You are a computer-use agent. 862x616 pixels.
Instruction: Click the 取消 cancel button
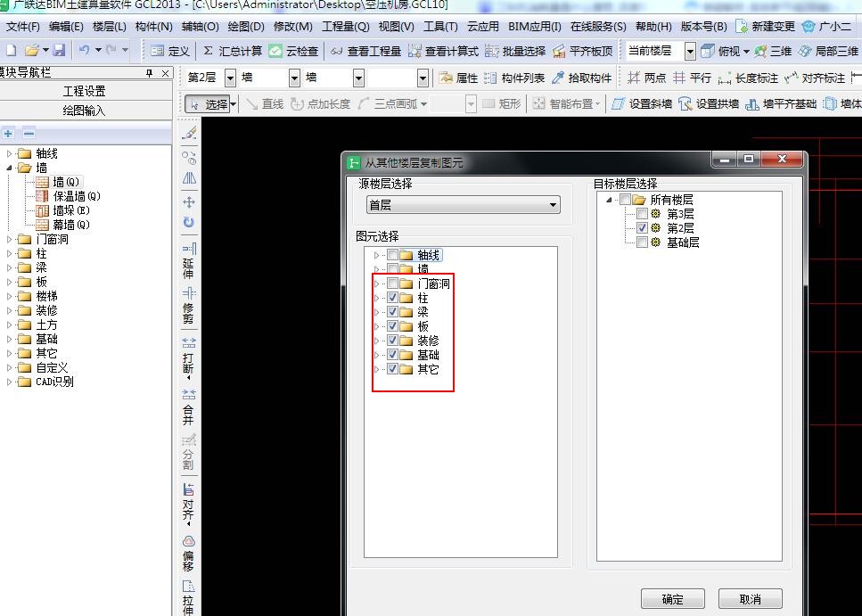(x=750, y=599)
